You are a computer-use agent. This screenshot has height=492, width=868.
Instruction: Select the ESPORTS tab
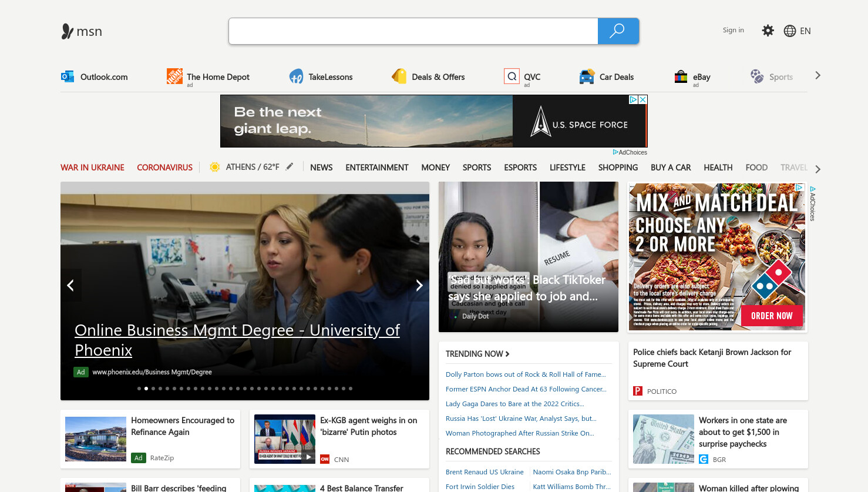coord(520,168)
